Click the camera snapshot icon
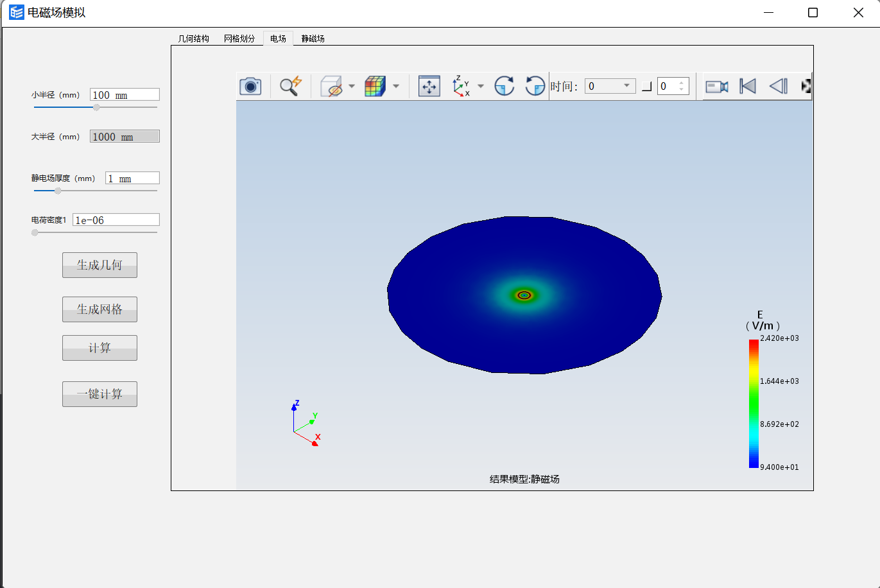 (x=250, y=86)
